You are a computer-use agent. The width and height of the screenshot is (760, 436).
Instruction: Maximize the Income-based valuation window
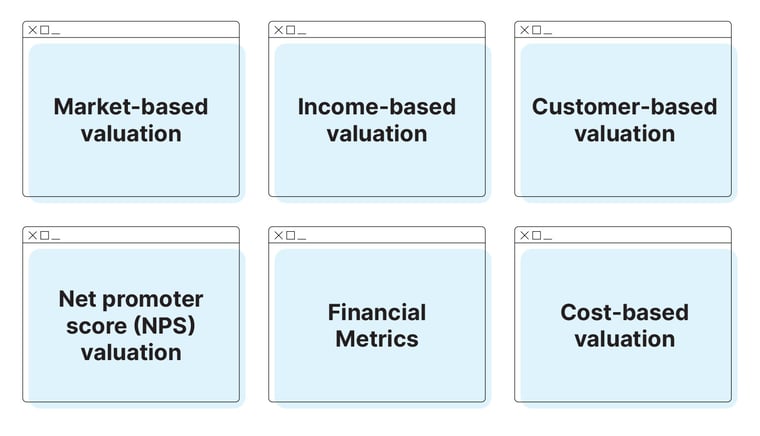(290, 30)
